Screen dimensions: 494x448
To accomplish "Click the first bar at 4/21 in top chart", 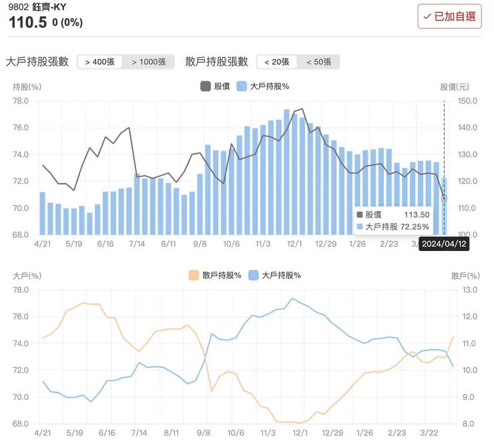I will (x=43, y=213).
